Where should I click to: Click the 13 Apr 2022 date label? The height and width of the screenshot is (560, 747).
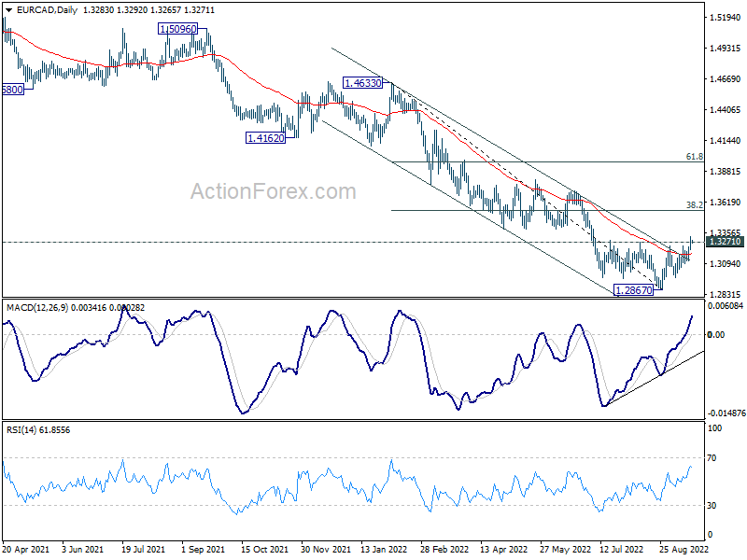[504, 550]
